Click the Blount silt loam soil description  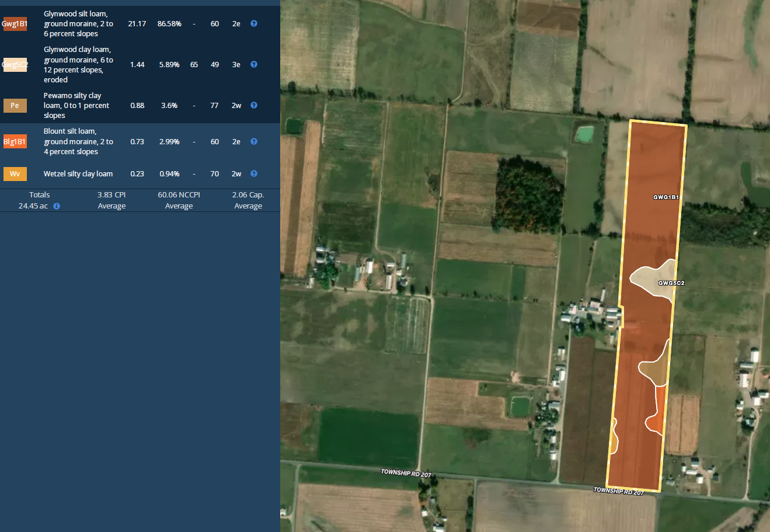(78, 142)
